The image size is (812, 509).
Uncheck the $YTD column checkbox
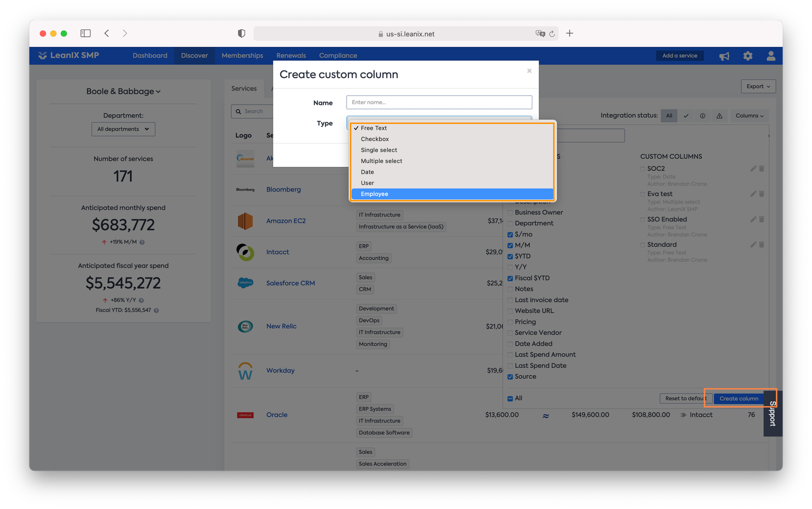coord(510,256)
